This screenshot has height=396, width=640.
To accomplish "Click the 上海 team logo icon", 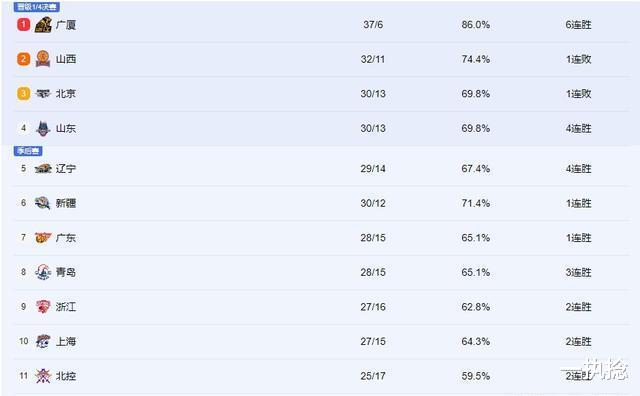I will click(43, 341).
